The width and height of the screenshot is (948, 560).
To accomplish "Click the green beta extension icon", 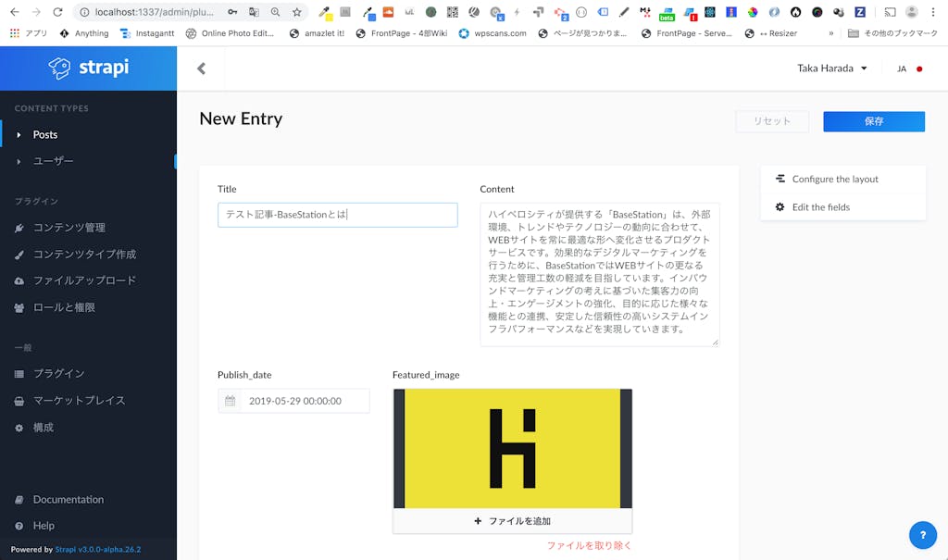I will pyautogui.click(x=667, y=13).
